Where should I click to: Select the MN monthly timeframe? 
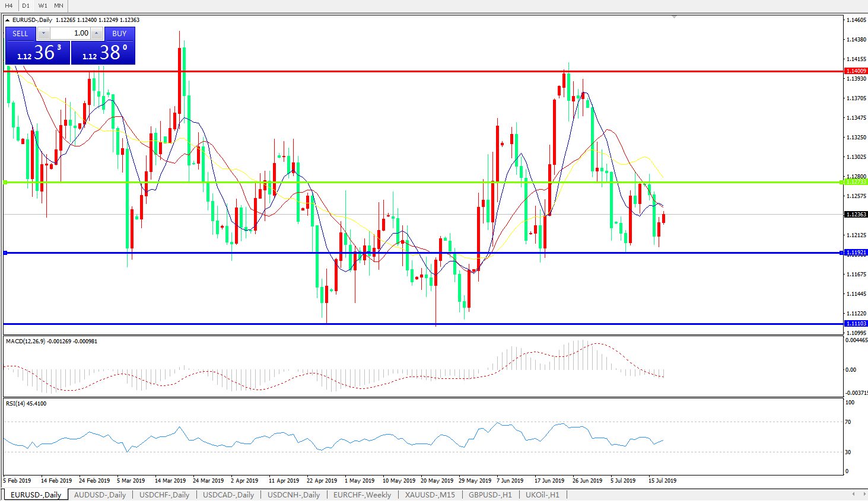(59, 5)
